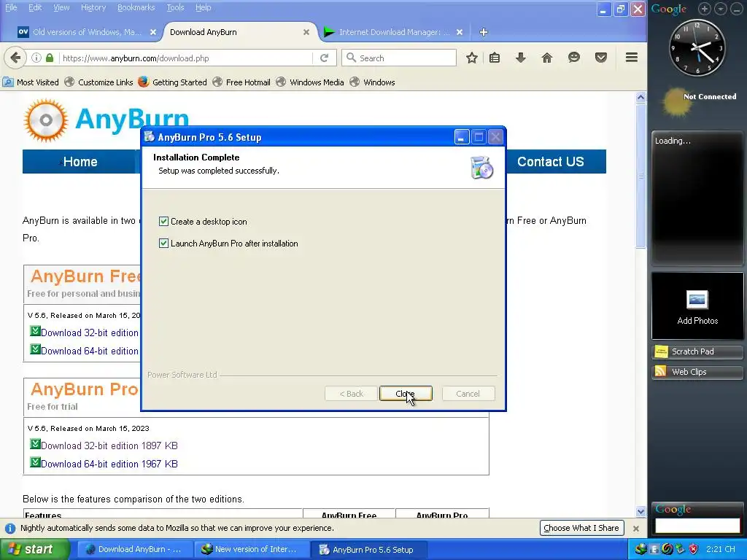Download AnyBurn Pro 64-bit edition 1967 KB
Image resolution: width=747 pixels, height=560 pixels.
pyautogui.click(x=109, y=464)
